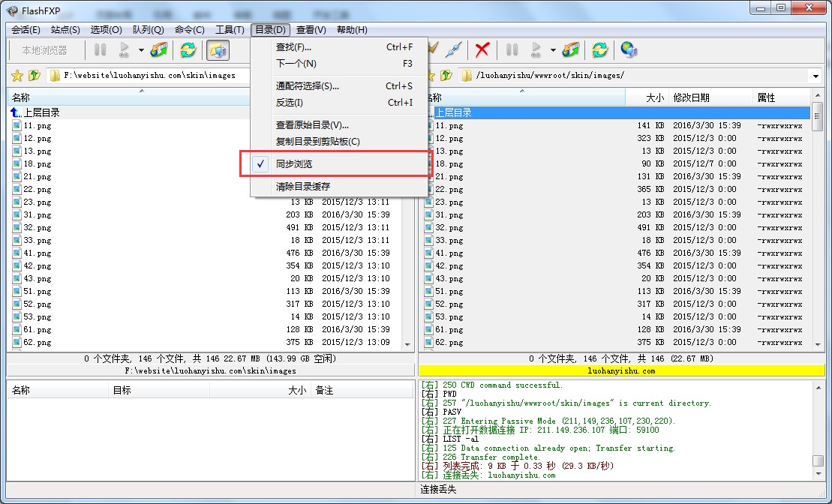Click folder icon in remote path field
Screen dimensions: 832x504
pos(467,76)
